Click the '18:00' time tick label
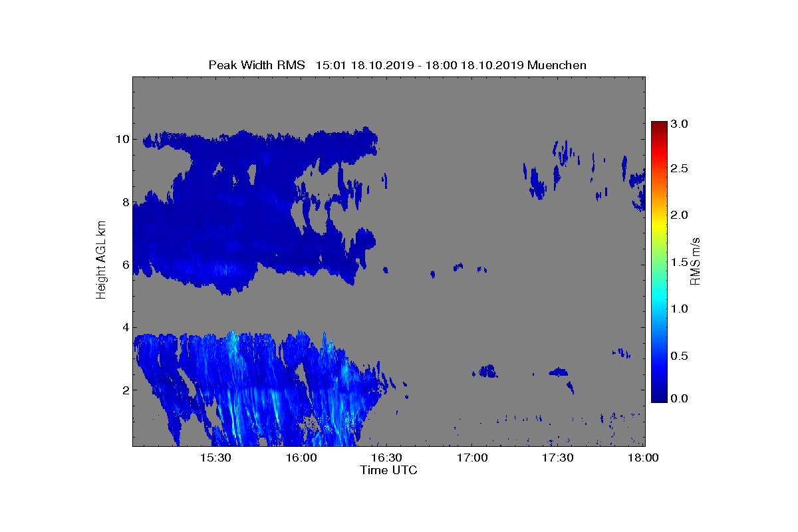Screen dimensions: 798x532 click(643, 458)
